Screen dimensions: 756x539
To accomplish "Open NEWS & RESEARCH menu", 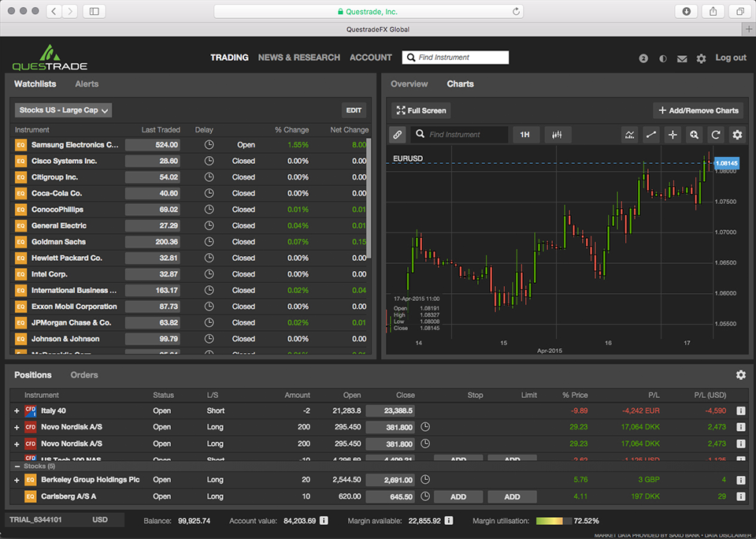I will [299, 58].
